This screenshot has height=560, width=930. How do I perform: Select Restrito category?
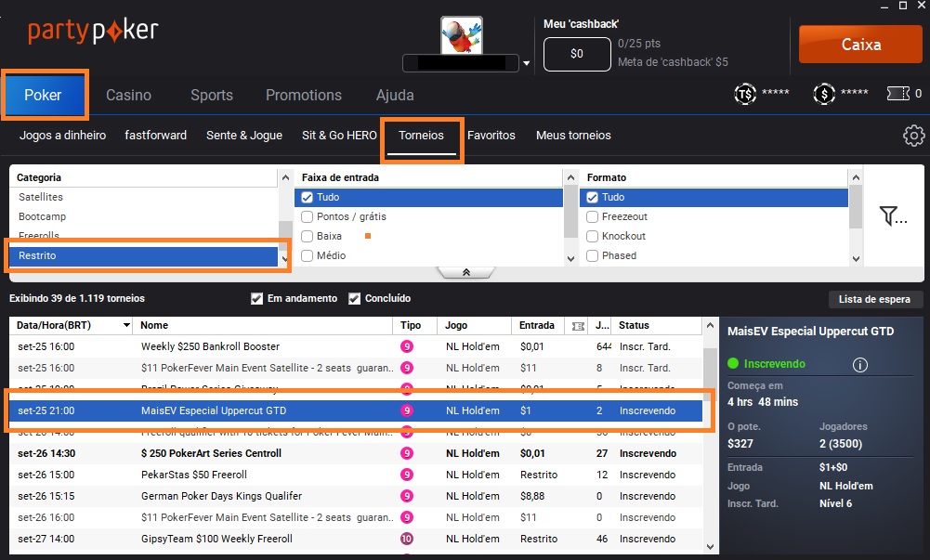[x=143, y=255]
